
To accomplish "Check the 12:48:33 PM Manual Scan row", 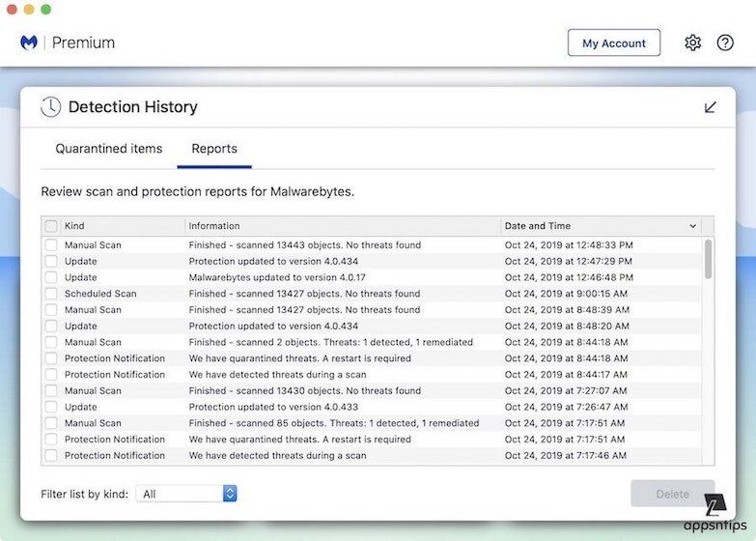I will coord(51,245).
